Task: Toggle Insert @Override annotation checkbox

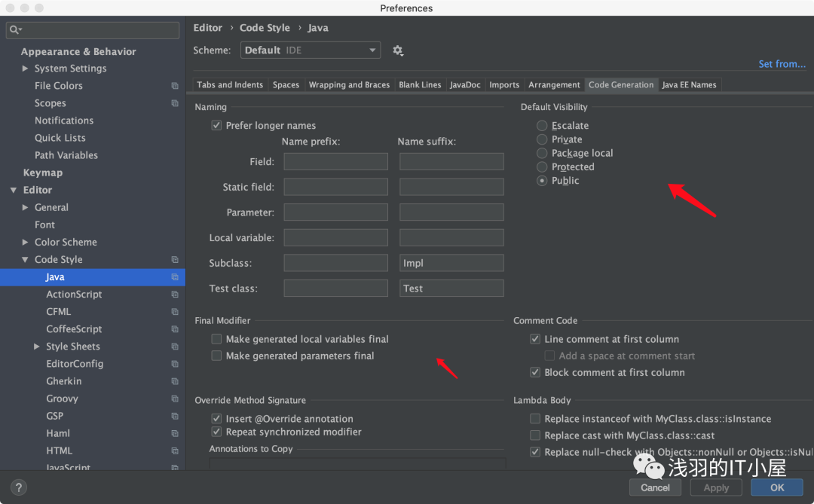Action: (216, 418)
